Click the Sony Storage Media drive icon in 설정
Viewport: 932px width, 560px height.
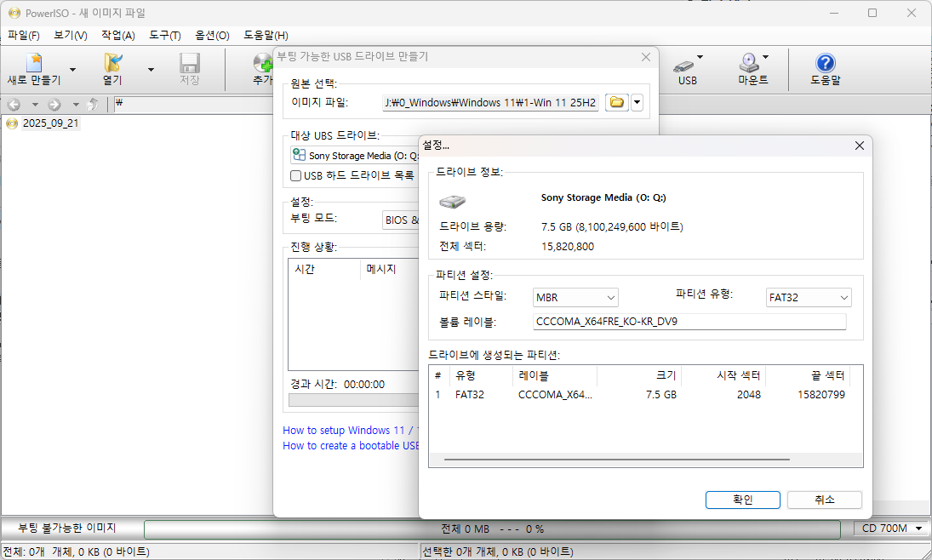coord(452,201)
